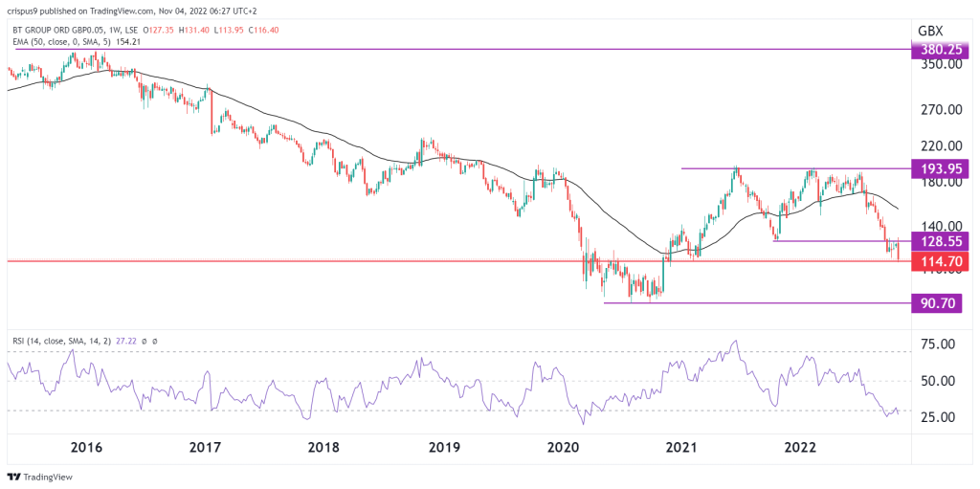Click the 2022 label on time axis
The width and height of the screenshot is (980, 489).
(x=801, y=448)
